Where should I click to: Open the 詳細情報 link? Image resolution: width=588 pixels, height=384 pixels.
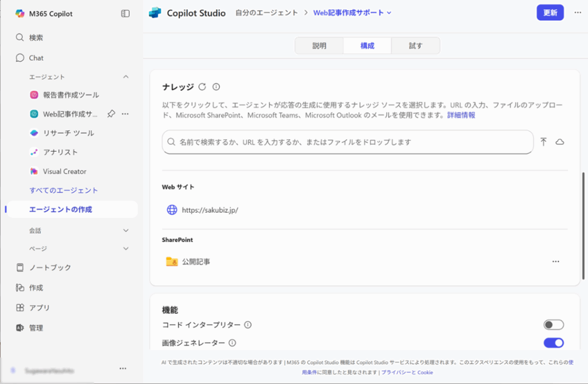tap(461, 115)
